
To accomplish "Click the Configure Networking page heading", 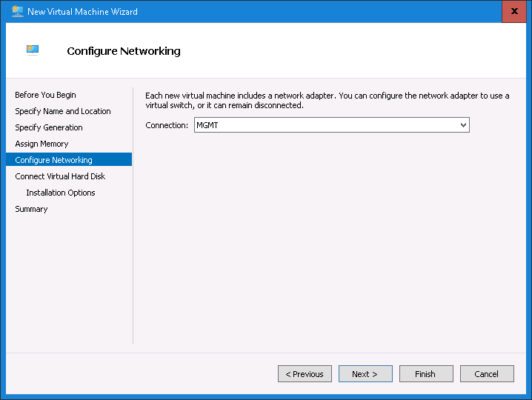I will (124, 51).
